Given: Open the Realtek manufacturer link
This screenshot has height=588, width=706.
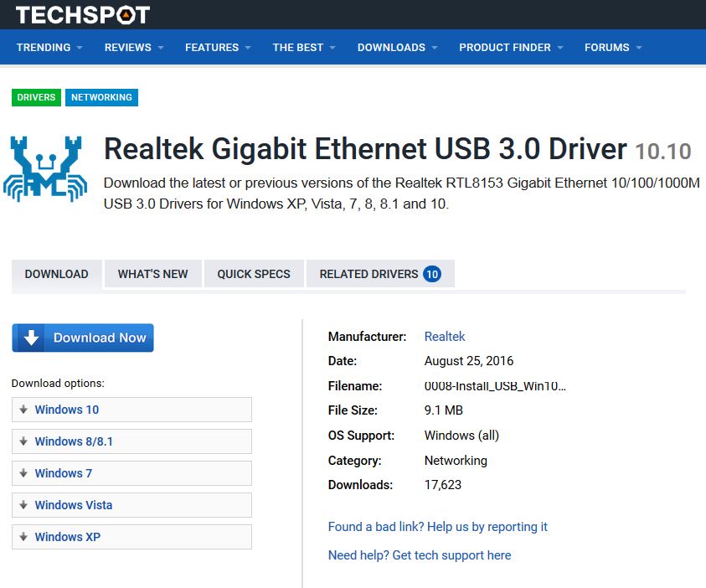Looking at the screenshot, I should tap(445, 337).
